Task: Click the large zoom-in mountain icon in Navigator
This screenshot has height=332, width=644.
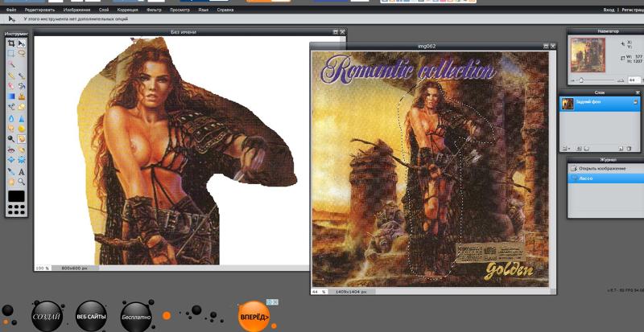Action: pos(621,80)
